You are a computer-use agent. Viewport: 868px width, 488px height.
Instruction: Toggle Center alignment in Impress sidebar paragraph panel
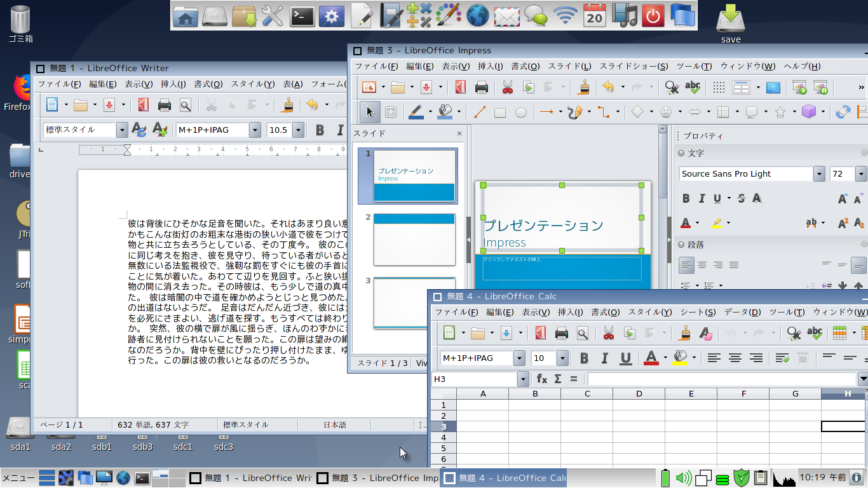pos(702,264)
